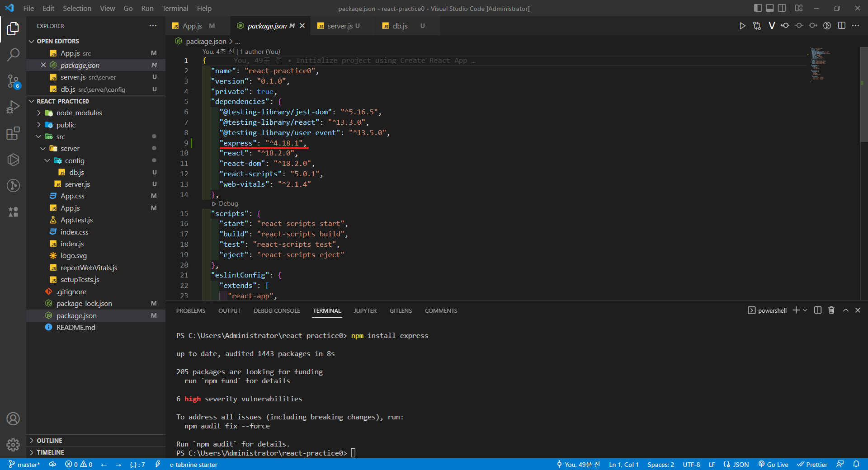This screenshot has width=868, height=470.
Task: Toggle Panel layout icon in title bar
Action: [770, 8]
